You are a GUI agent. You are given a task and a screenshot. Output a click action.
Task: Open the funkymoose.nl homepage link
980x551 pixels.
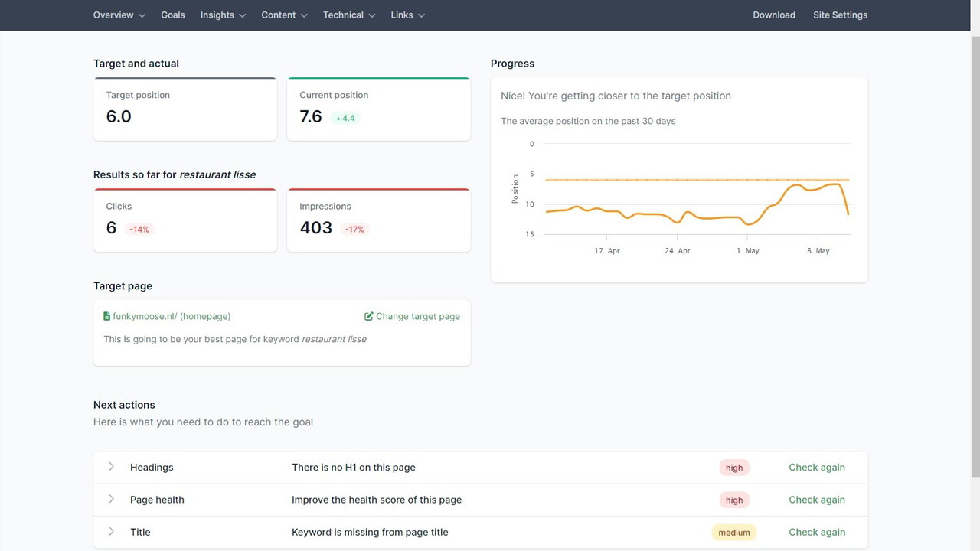(171, 315)
